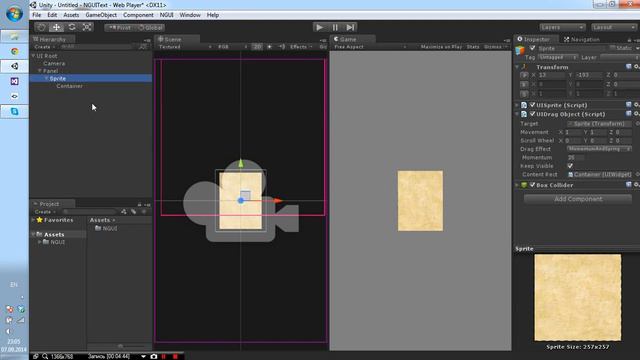640x360 pixels.
Task: Toggle Pivot handle position button
Action: click(120, 28)
